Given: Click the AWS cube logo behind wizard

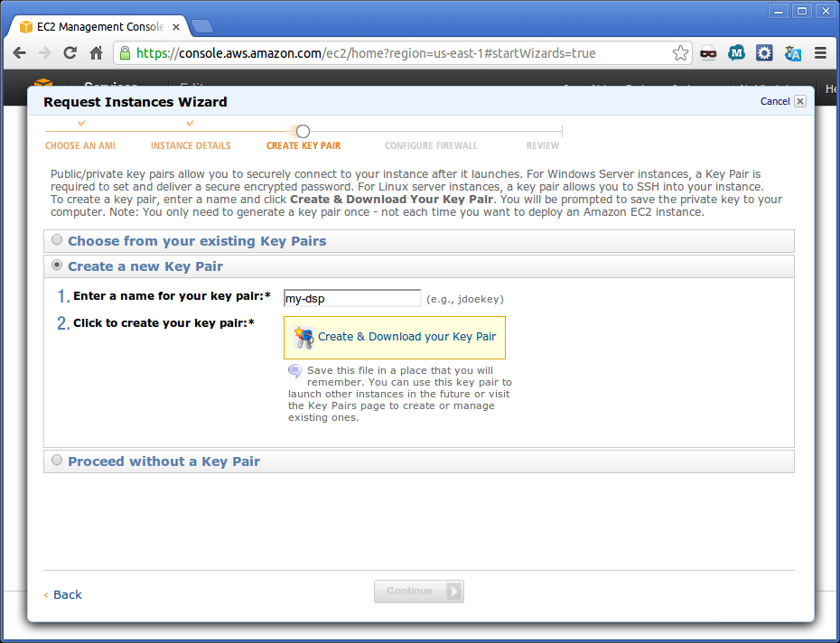Looking at the screenshot, I should pos(42,83).
